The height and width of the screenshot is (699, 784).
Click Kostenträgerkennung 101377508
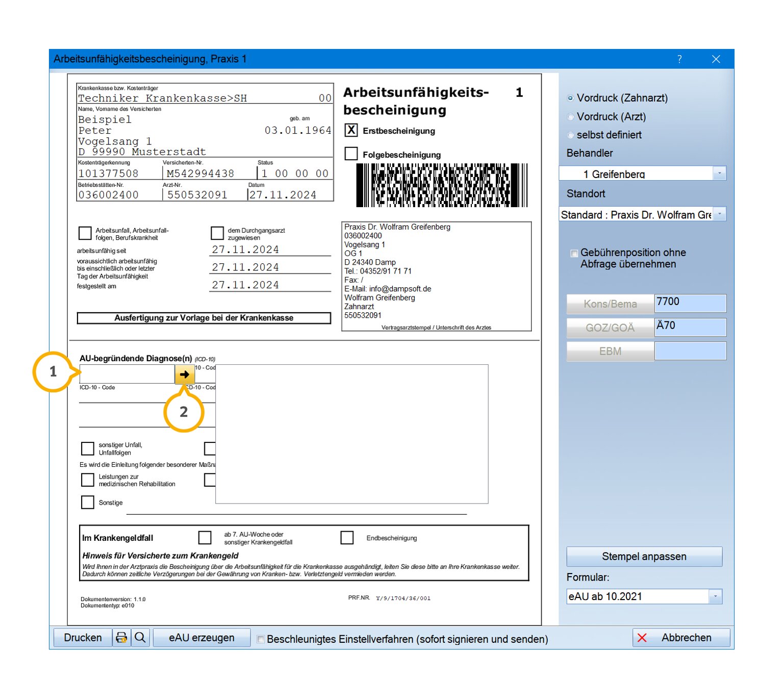[108, 173]
